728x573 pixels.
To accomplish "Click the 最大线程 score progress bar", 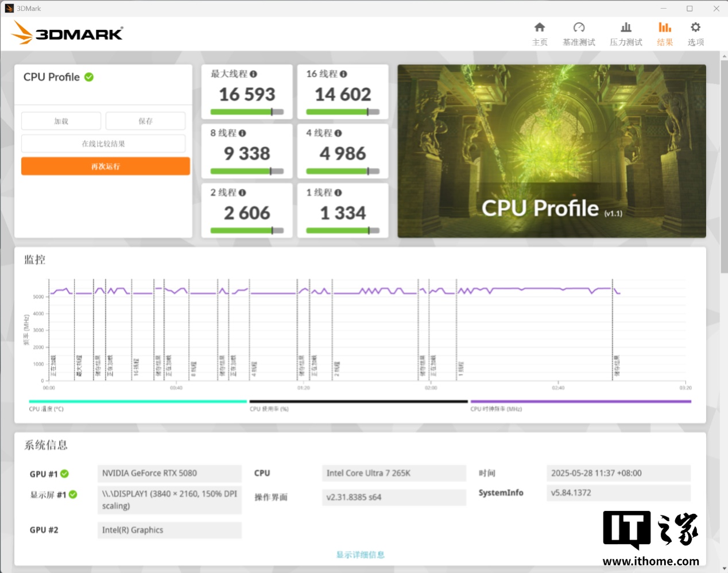I will (x=247, y=112).
